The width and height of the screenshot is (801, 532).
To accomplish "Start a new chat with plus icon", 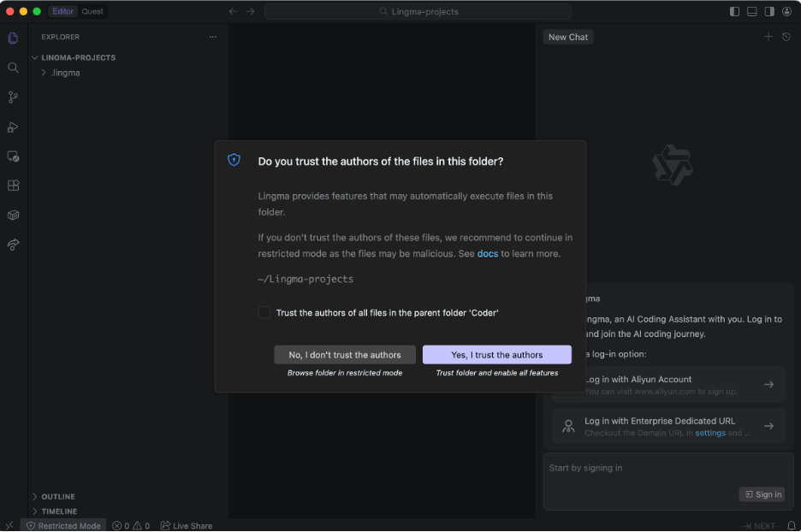I will click(768, 37).
